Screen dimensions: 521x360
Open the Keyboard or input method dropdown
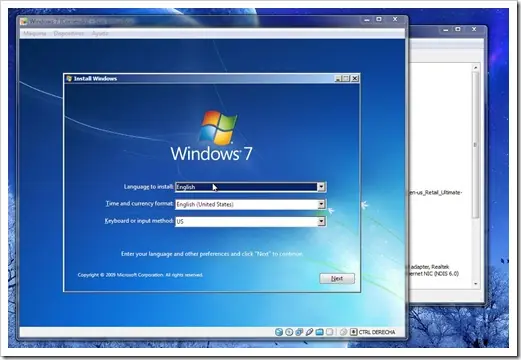(x=321, y=221)
